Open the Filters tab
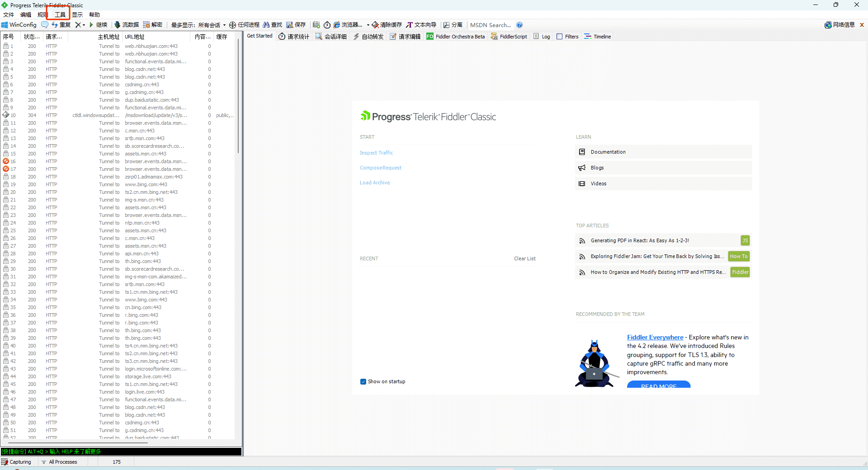 567,37
